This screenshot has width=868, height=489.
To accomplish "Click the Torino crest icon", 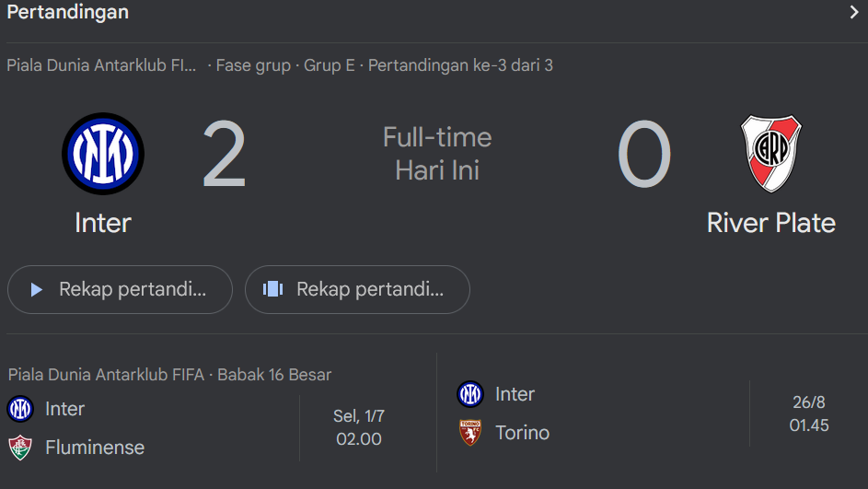I will pos(470,433).
